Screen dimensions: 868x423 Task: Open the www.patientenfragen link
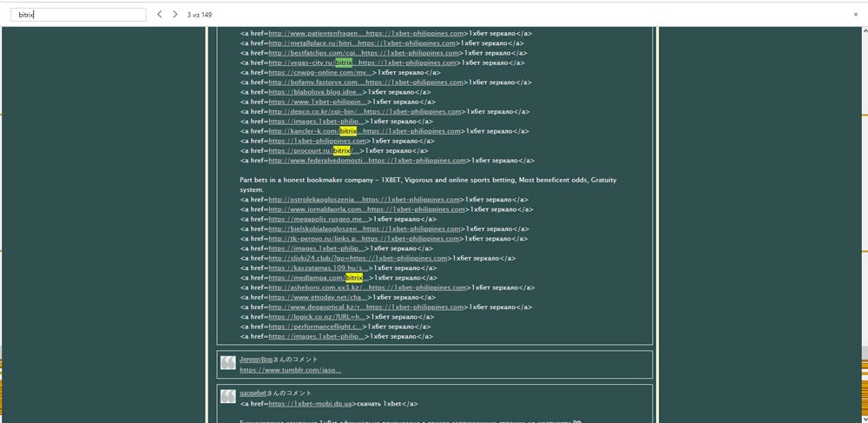[366, 33]
